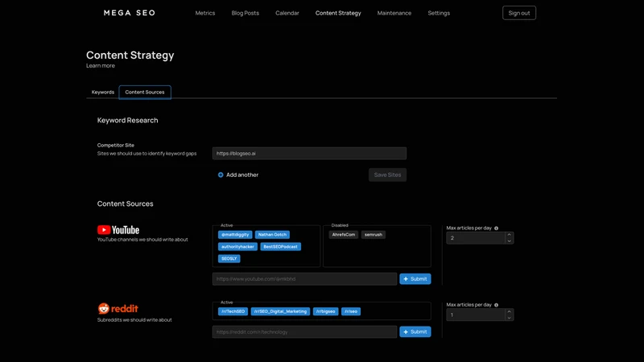
Task: Click the Nathan Gotch channel tag
Action: [x=272, y=235]
